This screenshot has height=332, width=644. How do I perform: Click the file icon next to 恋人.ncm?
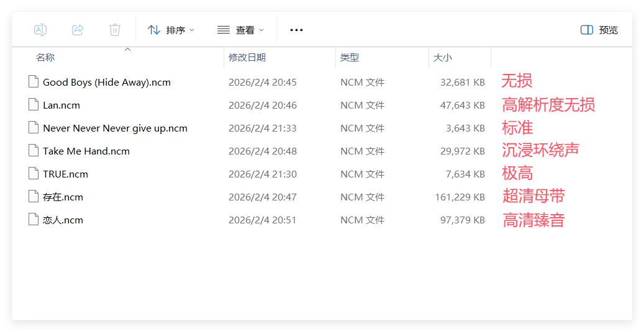34,220
